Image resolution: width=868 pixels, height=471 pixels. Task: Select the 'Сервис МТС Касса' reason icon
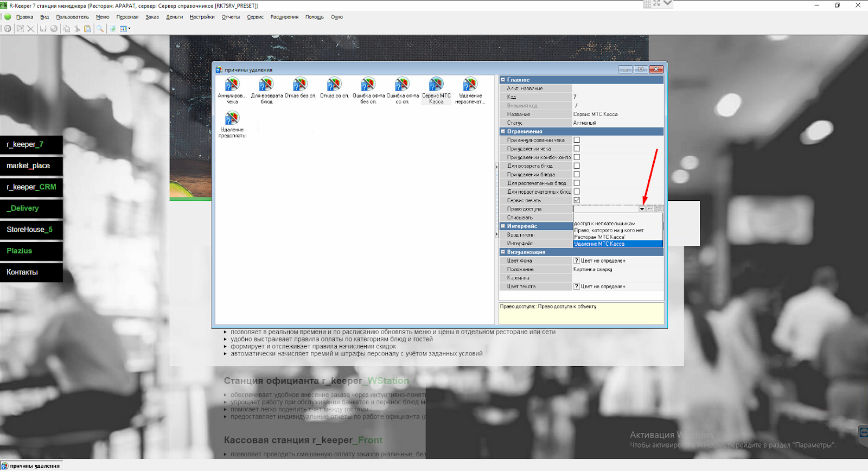[x=436, y=91]
